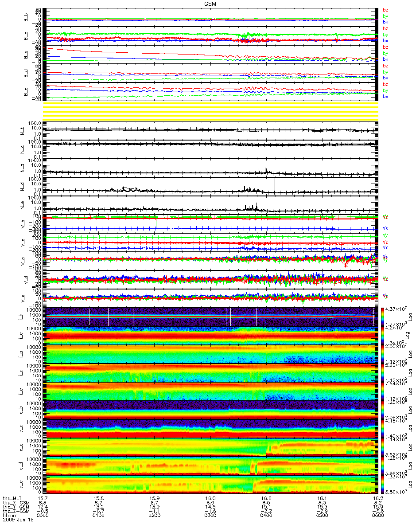Screen dimensions: 412x532
Task: Click the MLT value 15.7 above 0000
Action: point(43,497)
